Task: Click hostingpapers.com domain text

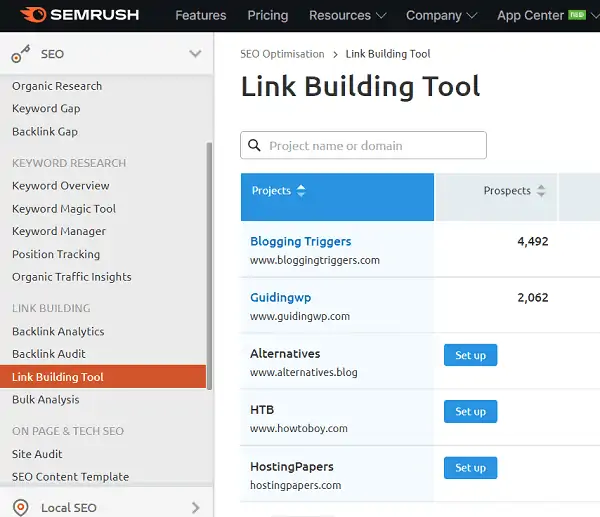Action: (295, 485)
